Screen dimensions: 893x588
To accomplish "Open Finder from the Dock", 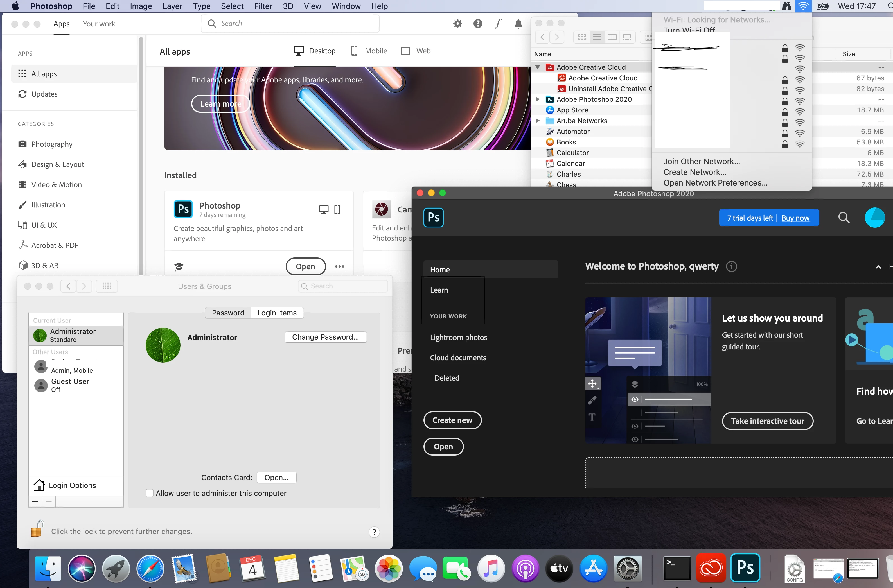I will 48,568.
